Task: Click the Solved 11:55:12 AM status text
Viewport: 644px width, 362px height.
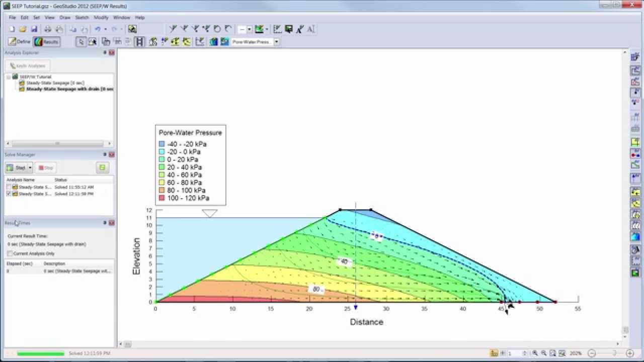Action: [74, 187]
